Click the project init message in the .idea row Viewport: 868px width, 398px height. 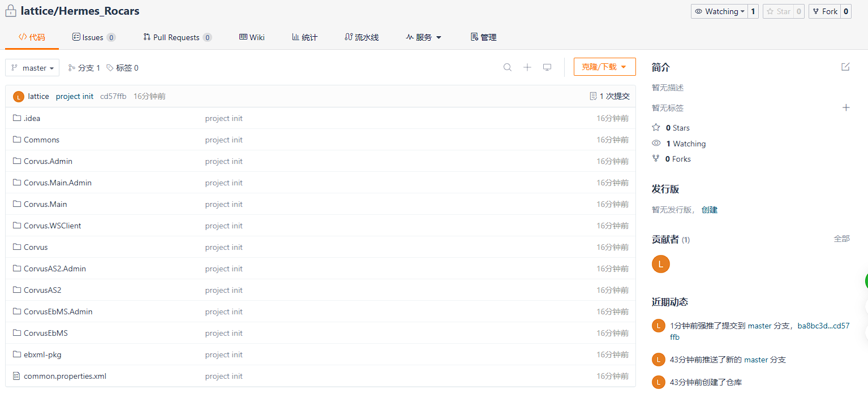pyautogui.click(x=224, y=118)
